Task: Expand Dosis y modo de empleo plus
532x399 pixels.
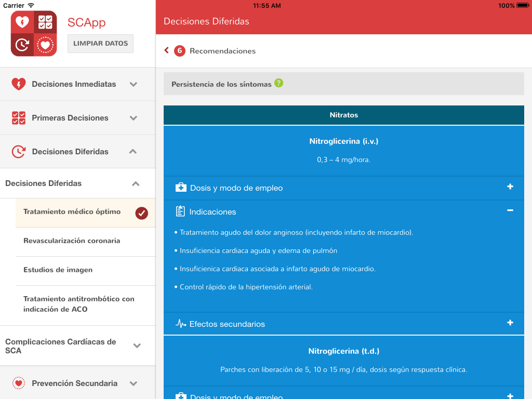Action: pyautogui.click(x=510, y=187)
